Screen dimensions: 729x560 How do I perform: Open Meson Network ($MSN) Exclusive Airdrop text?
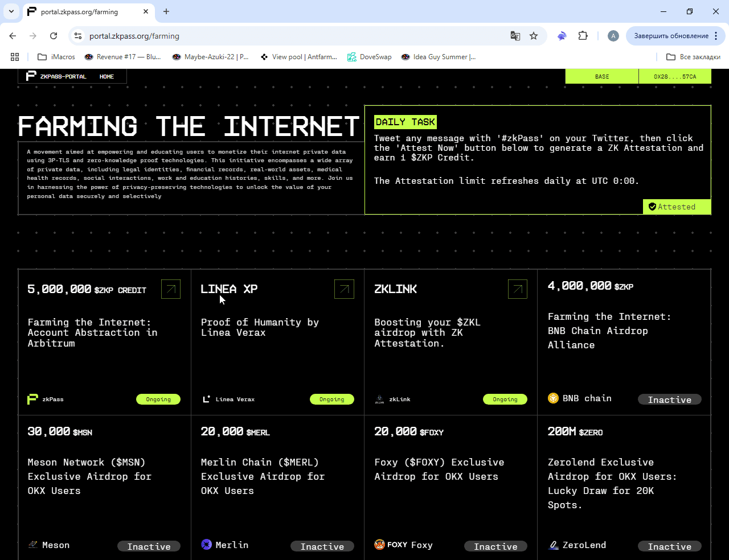89,476
